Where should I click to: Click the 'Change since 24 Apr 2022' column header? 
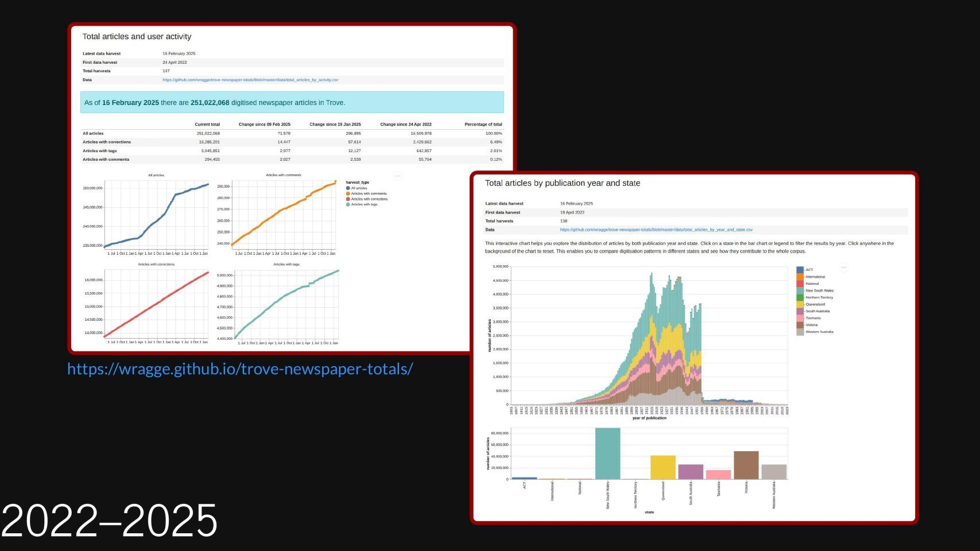[x=406, y=125]
